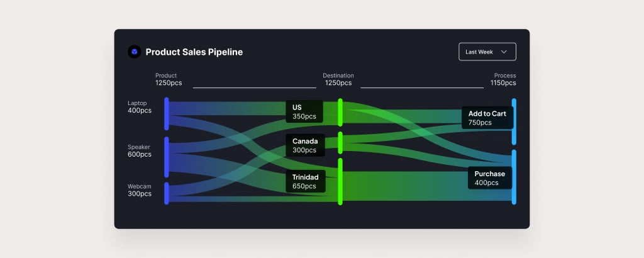
Task: Click the Destination 1250pcs column header
Action: [x=338, y=79]
